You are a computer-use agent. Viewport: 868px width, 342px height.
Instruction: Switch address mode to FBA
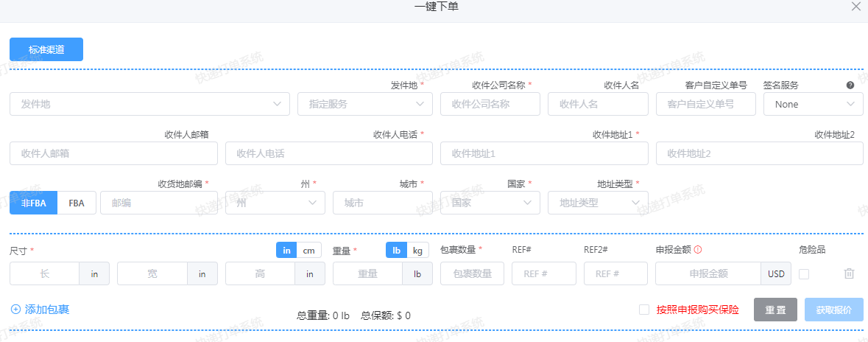77,203
